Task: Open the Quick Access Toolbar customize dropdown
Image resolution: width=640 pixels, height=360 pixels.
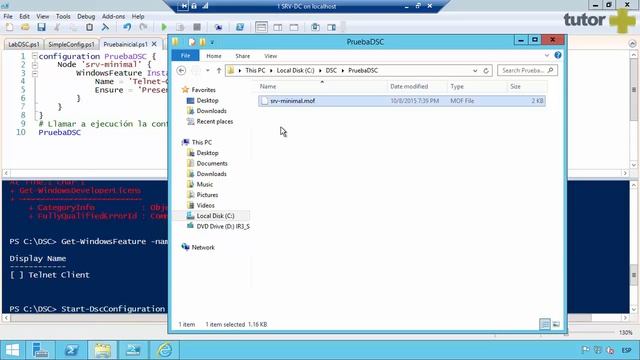Action: pos(212,42)
